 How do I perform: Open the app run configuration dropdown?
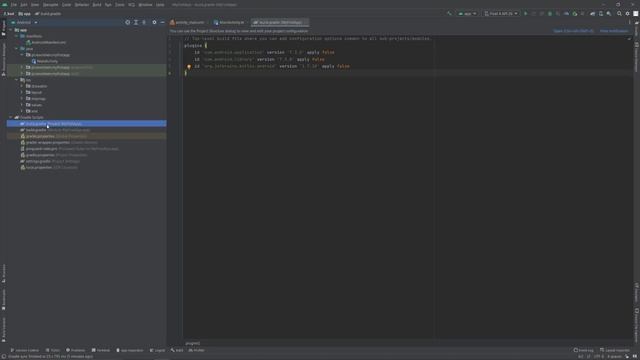click(467, 13)
